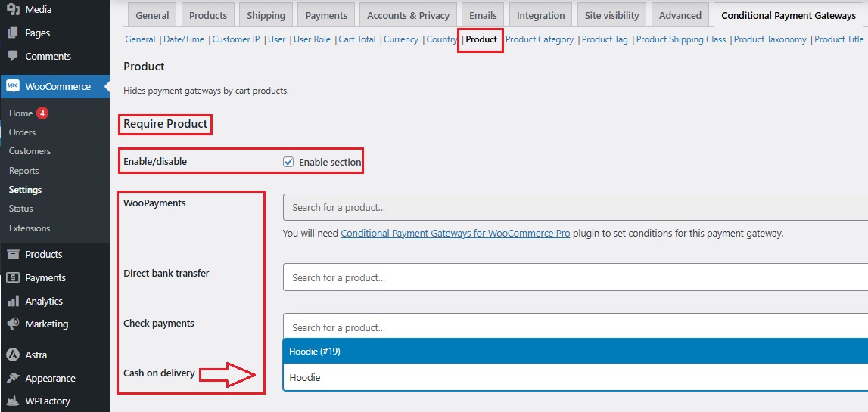
Task: Open the Payments settings tab
Action: coord(326,15)
